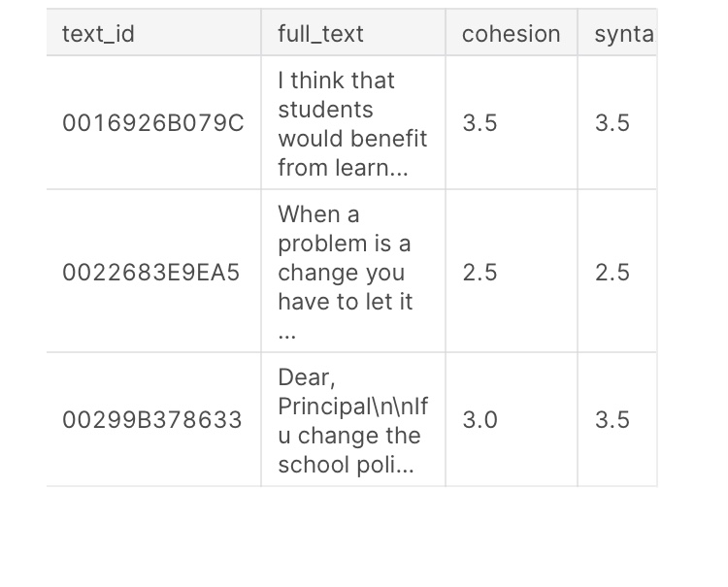Click syntax score 3.5 in row 00299B378633
Image resolution: width=728 pixels, height=587 pixels.
pos(612,420)
